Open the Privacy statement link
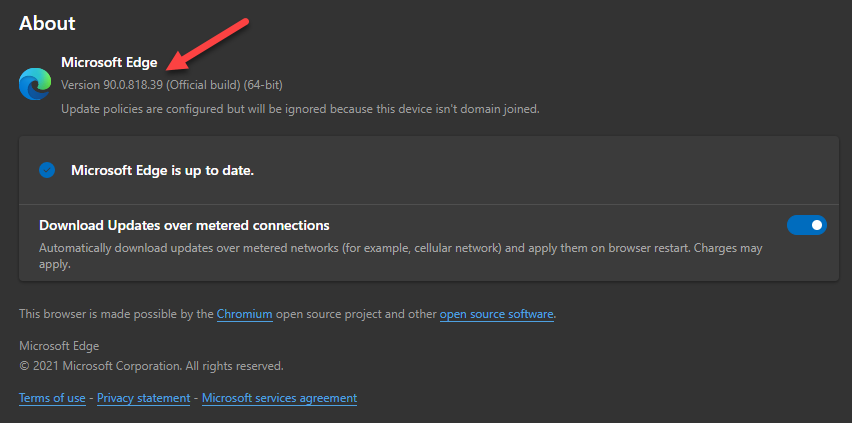The height and width of the screenshot is (423, 852). click(143, 398)
